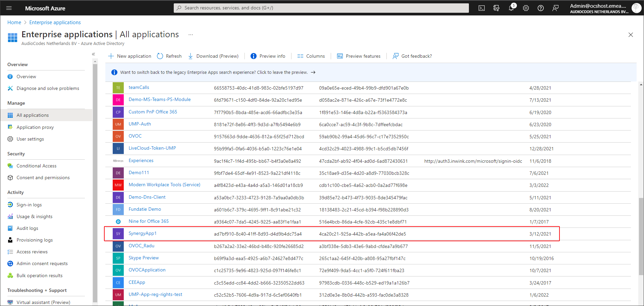Open the notifications bell
This screenshot has width=644, height=306.
point(511,8)
